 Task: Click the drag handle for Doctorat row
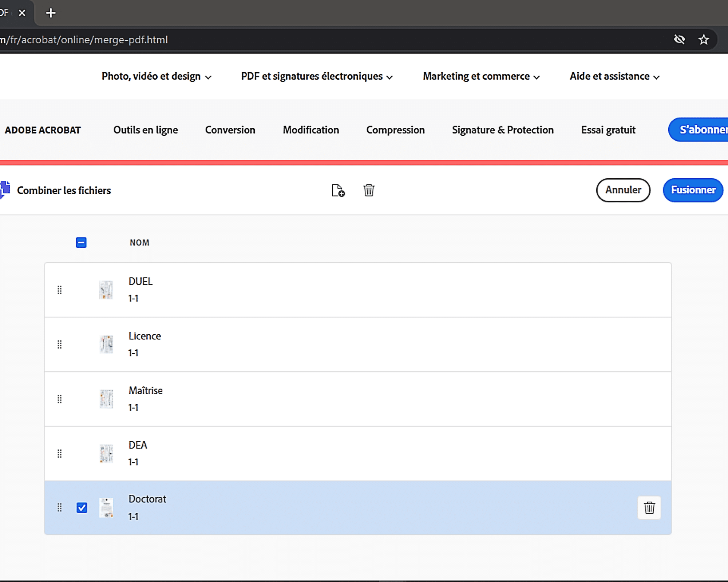(x=60, y=507)
